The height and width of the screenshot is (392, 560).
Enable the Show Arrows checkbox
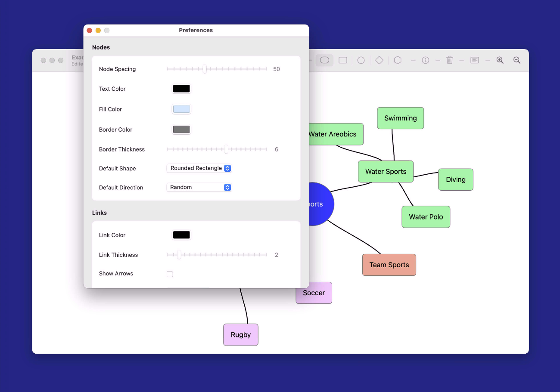click(x=170, y=274)
